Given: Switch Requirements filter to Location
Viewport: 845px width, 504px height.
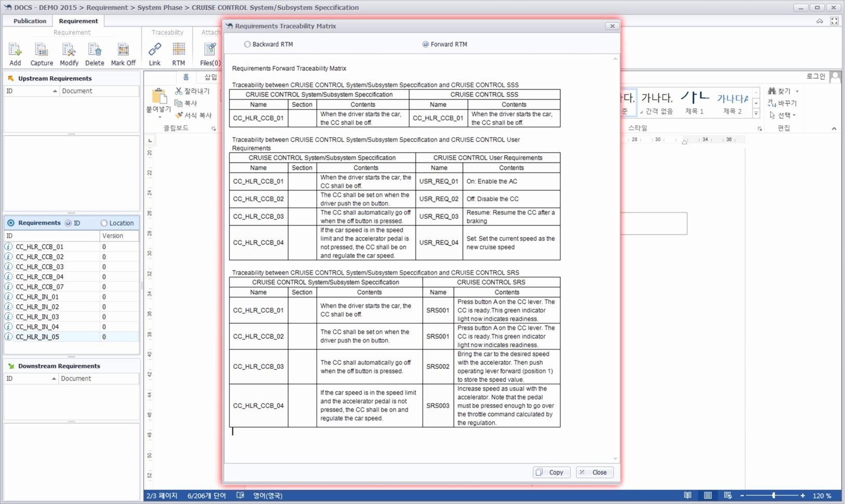Looking at the screenshot, I should (105, 222).
